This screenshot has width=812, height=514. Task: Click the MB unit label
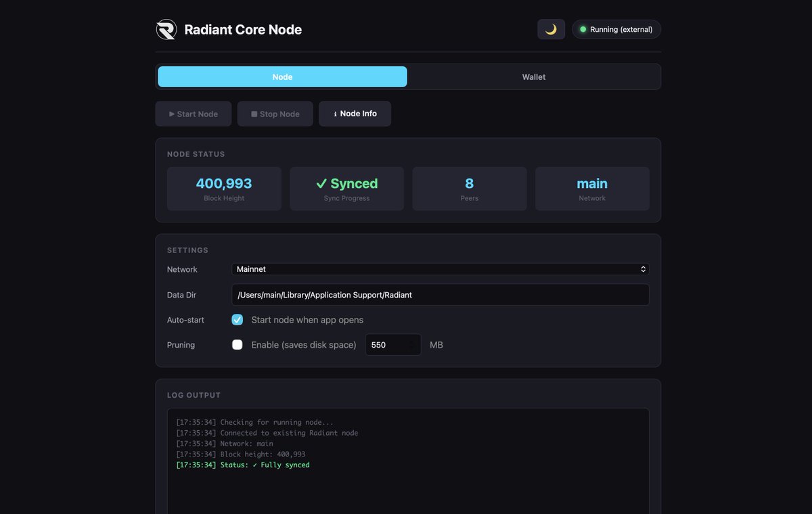[x=436, y=345]
